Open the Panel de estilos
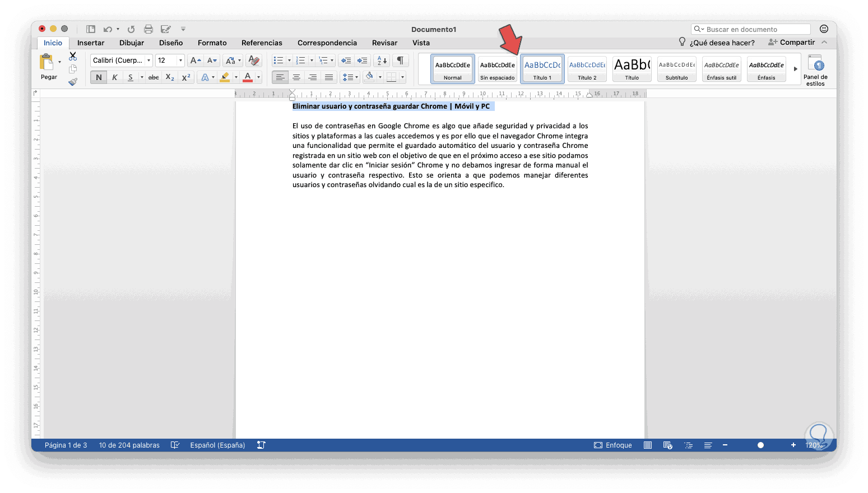The width and height of the screenshot is (868, 493). pos(815,70)
